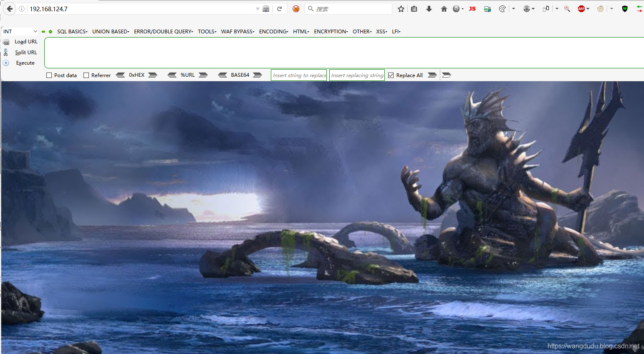Open the WAF BYPASS menu

238,32
